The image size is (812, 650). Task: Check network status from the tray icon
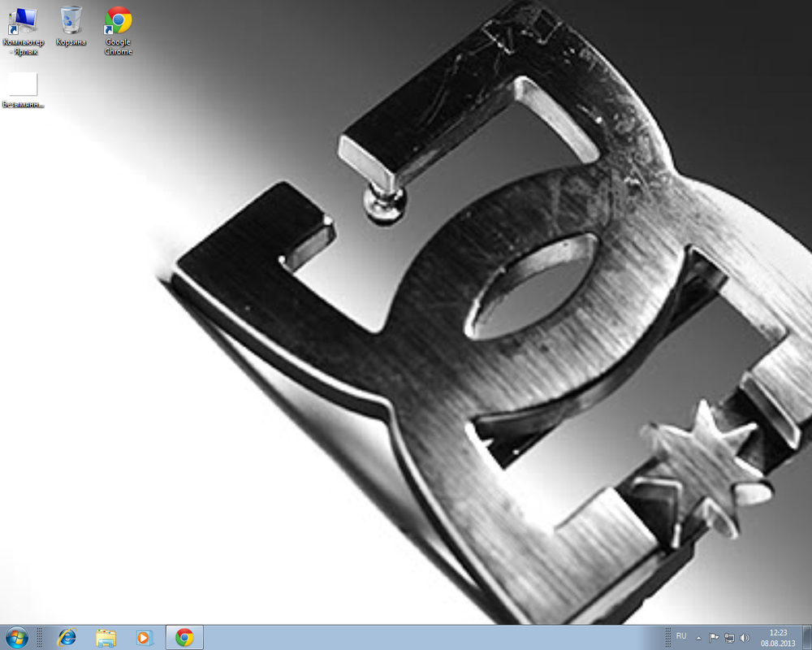[x=730, y=637]
